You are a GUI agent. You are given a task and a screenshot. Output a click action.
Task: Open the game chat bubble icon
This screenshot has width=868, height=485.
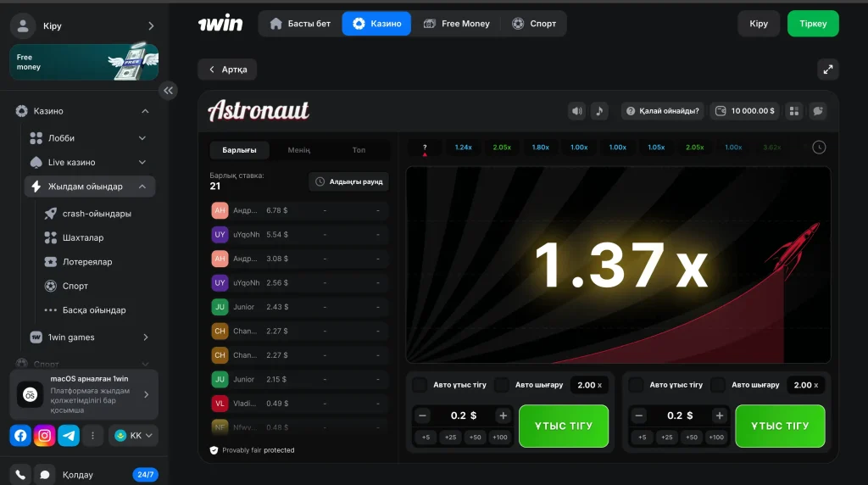(817, 111)
